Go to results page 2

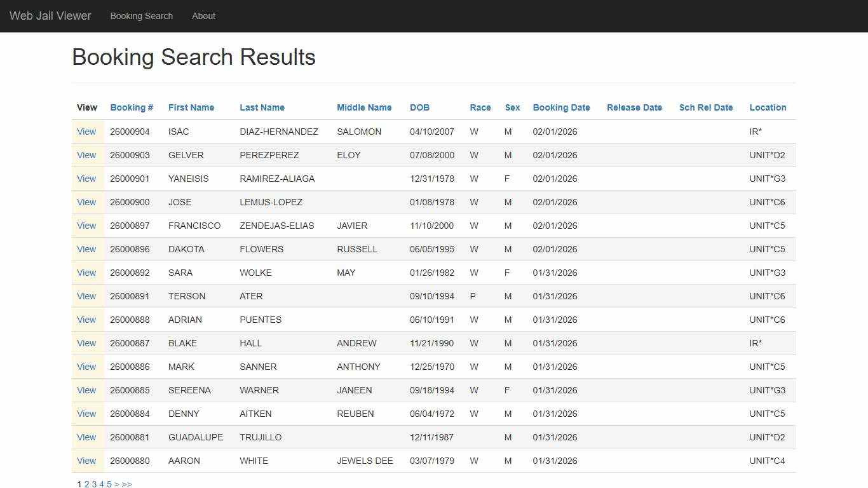[86, 484]
